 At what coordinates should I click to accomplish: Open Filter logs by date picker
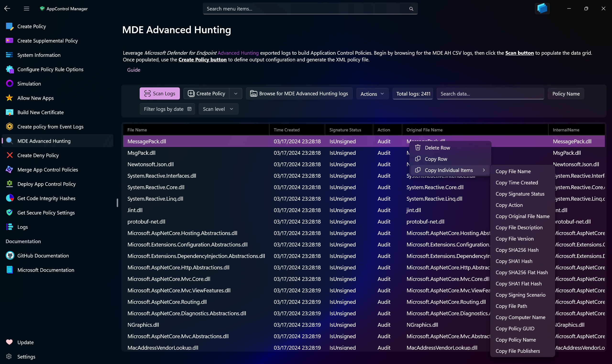[167, 109]
